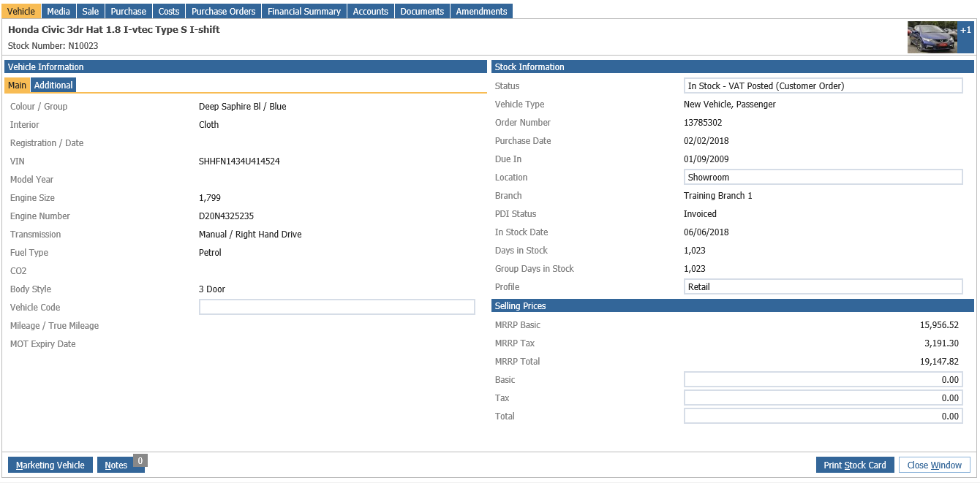The width and height of the screenshot is (980, 483).
Task: Focus the Vehicle Code input field
Action: [x=337, y=308]
